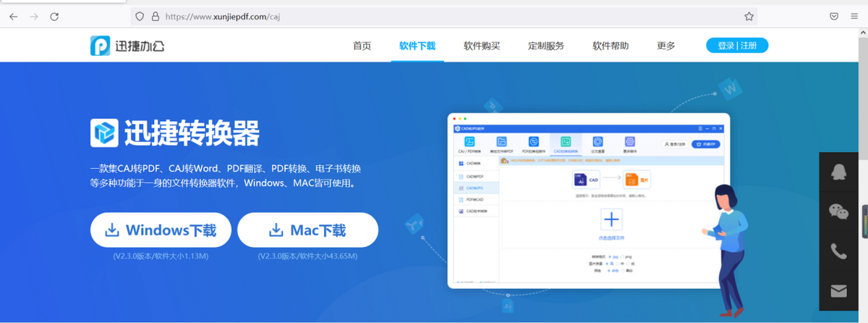Open the tracking protection shield icon
868x323 pixels.
[140, 16]
